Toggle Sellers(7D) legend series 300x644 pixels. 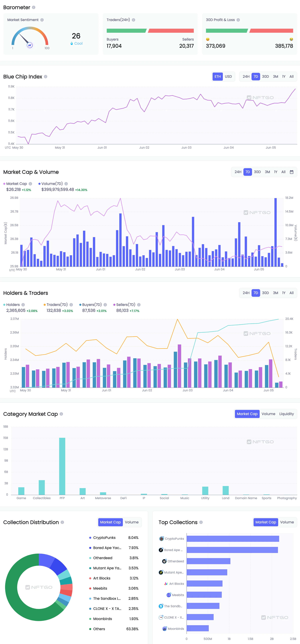pyautogui.click(x=124, y=305)
